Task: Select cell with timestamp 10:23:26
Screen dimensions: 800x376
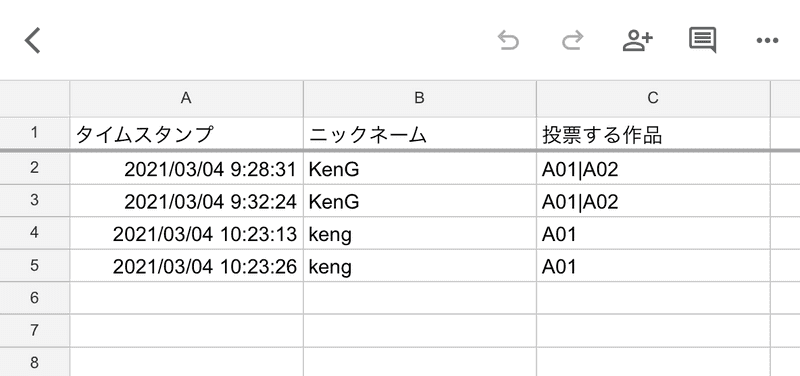Action: tap(186, 266)
